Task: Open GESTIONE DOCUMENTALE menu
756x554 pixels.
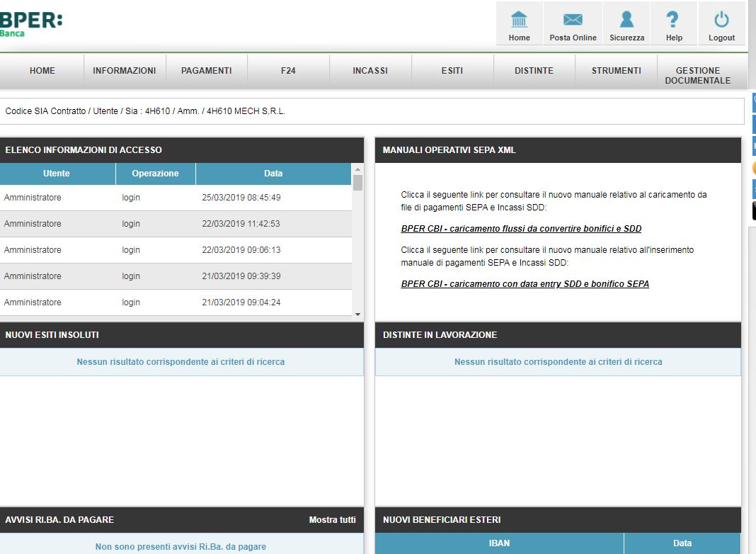Action: 697,75
